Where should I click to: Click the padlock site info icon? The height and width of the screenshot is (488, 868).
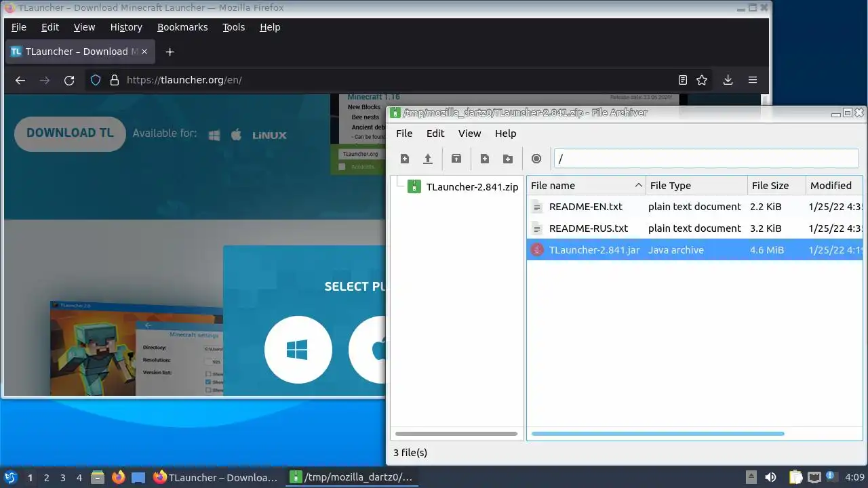[x=114, y=80]
